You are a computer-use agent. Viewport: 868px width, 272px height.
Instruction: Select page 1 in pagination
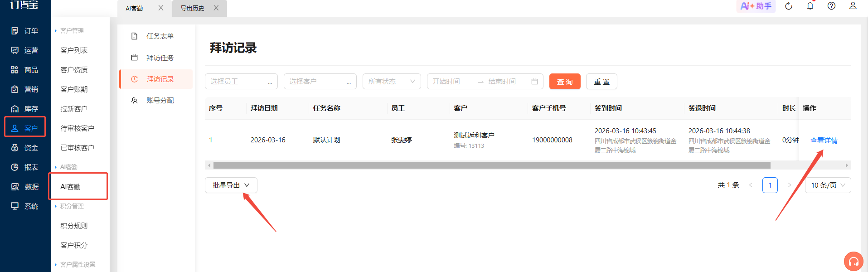770,185
